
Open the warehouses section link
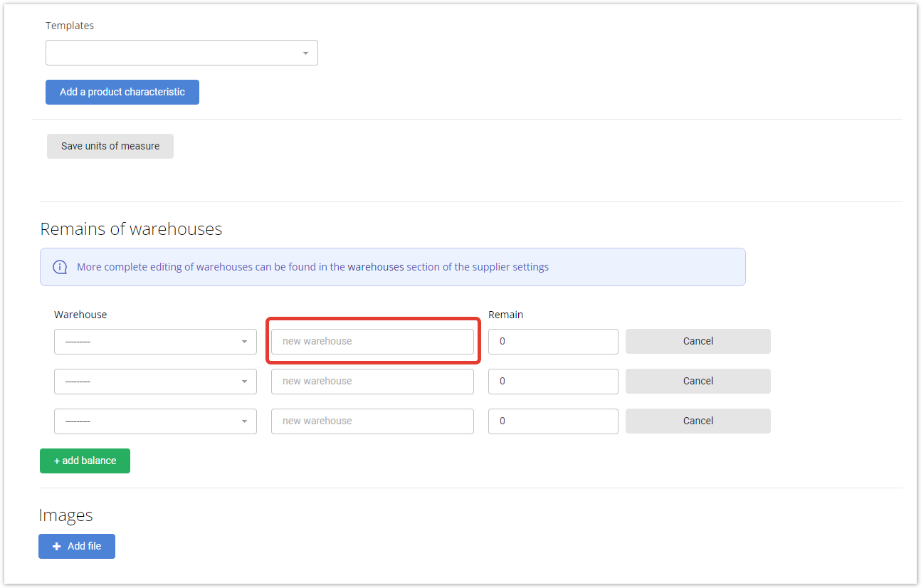coord(375,267)
